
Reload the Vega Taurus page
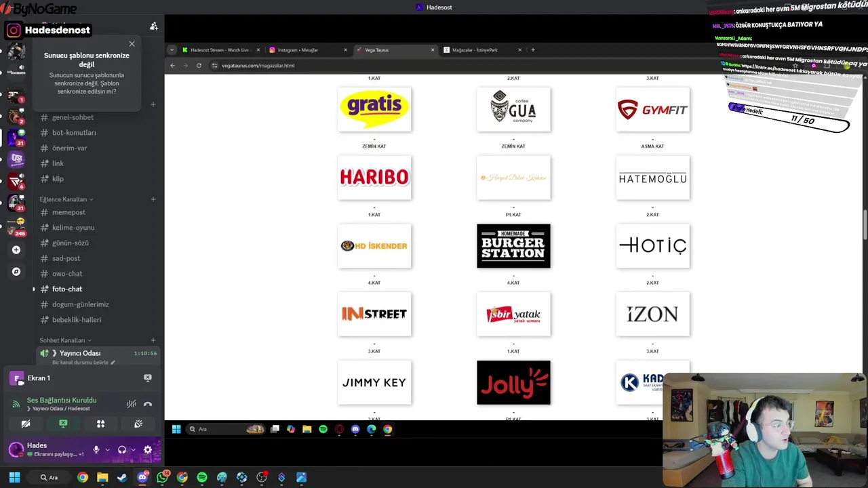coord(199,66)
